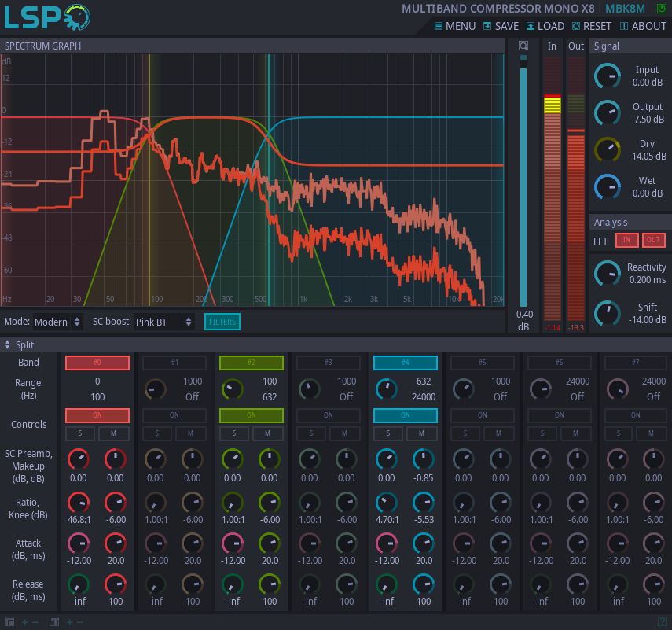Solo band #0 with its S button
Screen dimensions: 672x630
click(x=80, y=433)
